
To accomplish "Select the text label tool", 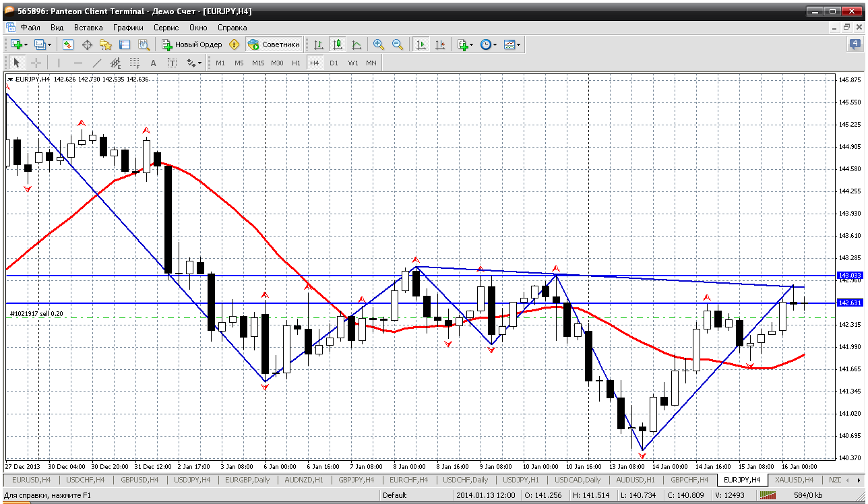I will (x=172, y=63).
